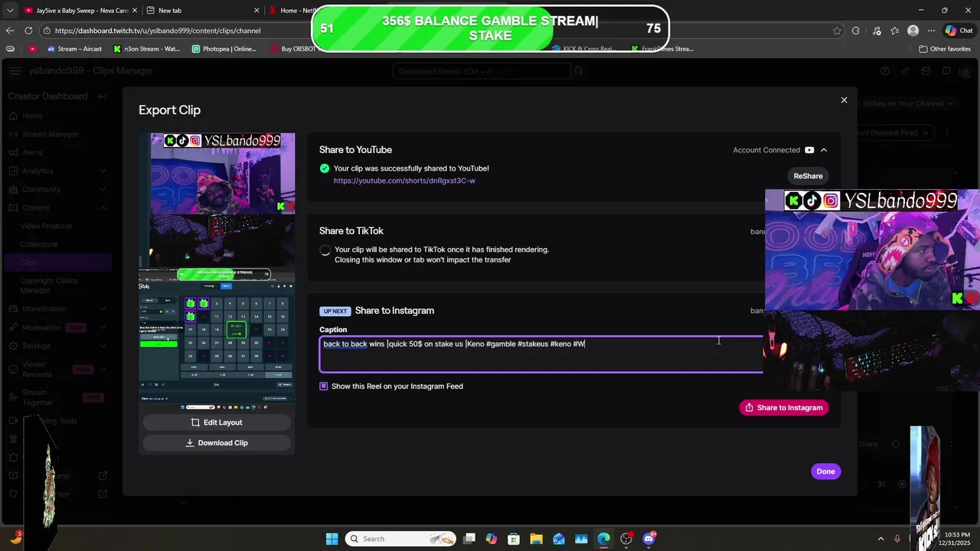Image resolution: width=980 pixels, height=551 pixels.
Task: Open the Photopea Online bookmark
Action: click(224, 49)
